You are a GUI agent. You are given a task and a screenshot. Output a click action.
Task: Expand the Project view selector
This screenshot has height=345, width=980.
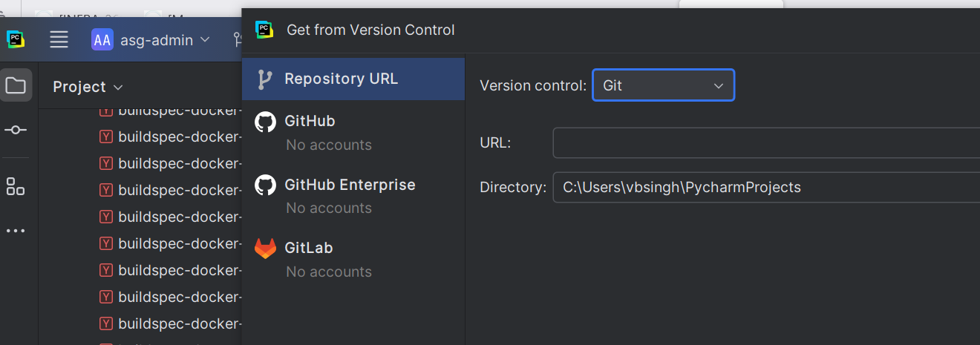point(88,87)
